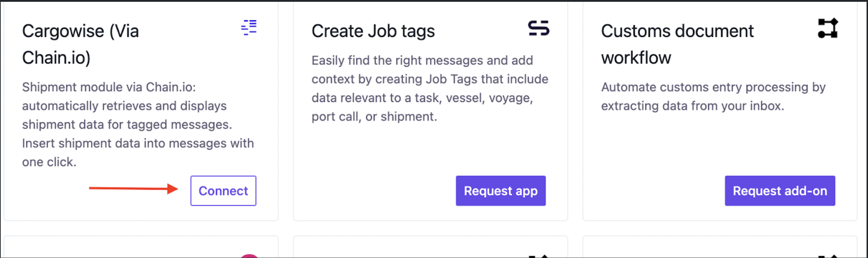Open the partially visible bottom-right card

click(720, 247)
